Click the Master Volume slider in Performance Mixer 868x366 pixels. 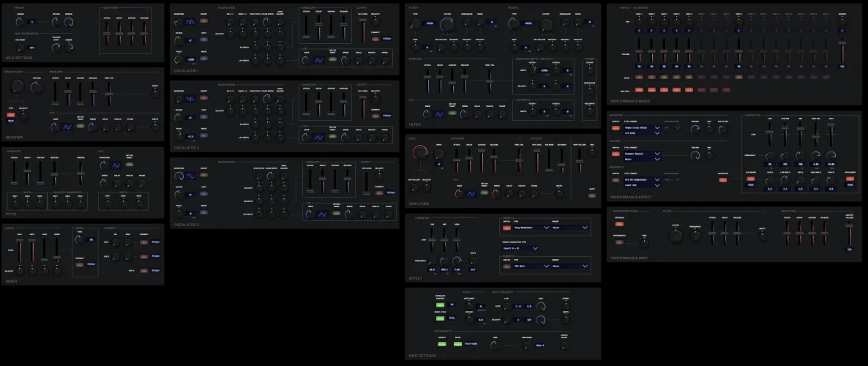click(841, 51)
